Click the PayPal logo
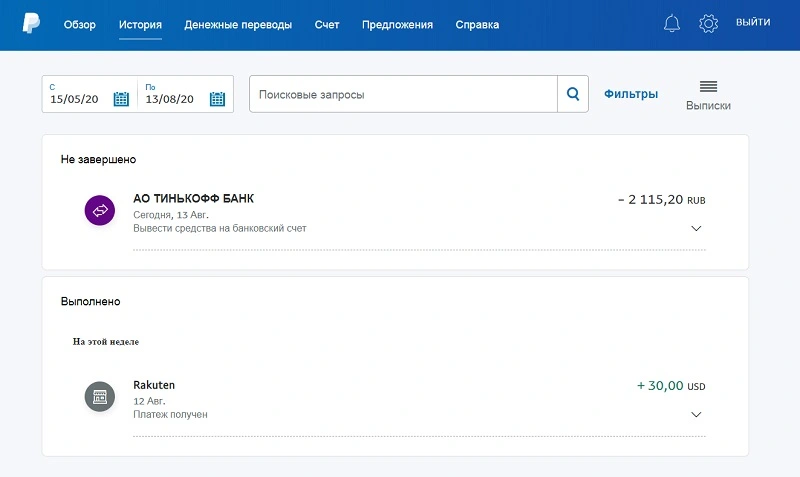Screen dimensions: 800x477 pos(31,23)
